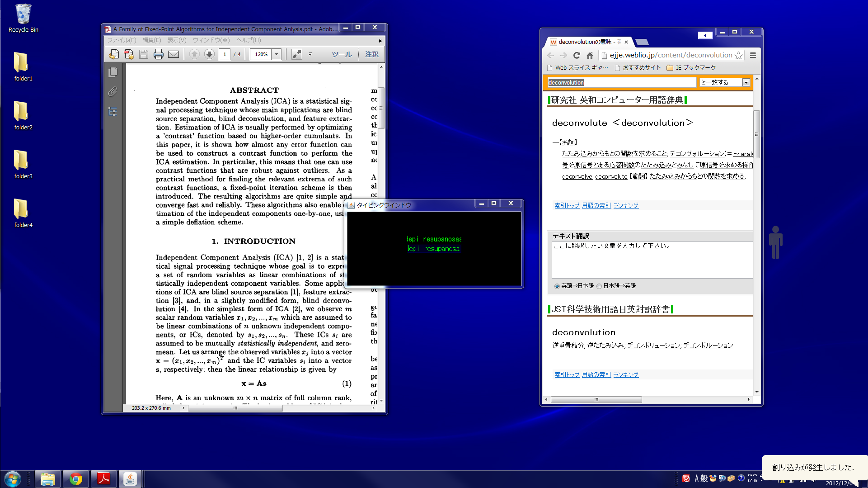
Task: Go to next page with down arrow
Action: point(209,54)
